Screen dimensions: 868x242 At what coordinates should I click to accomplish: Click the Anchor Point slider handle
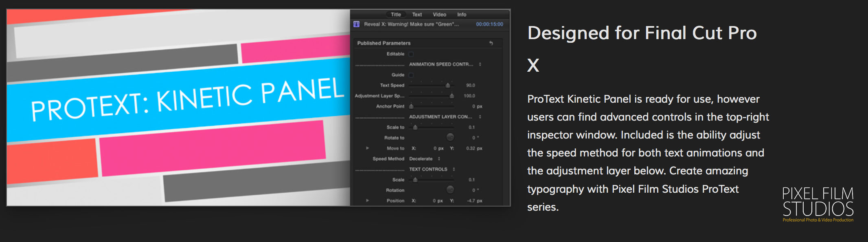(411, 107)
